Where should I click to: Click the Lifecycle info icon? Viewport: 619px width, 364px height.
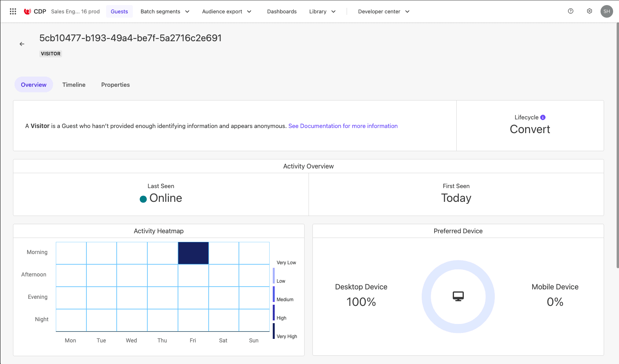pos(543,117)
